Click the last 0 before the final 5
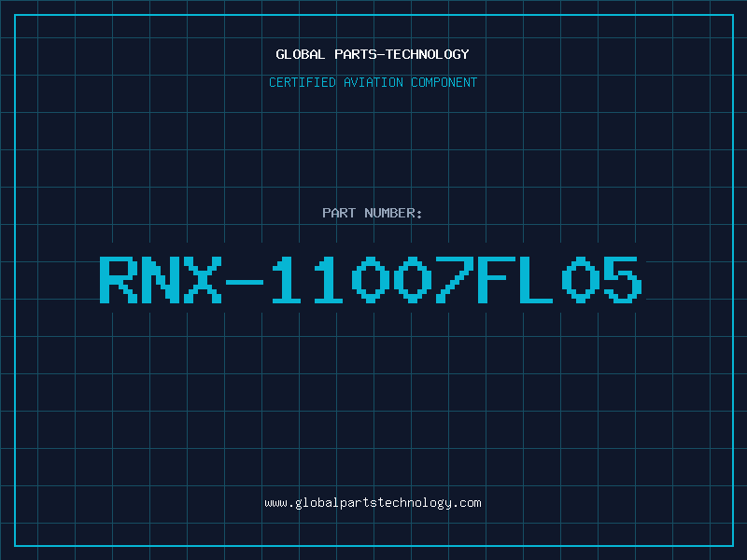Screen dimensions: 747x560 pos(581,279)
